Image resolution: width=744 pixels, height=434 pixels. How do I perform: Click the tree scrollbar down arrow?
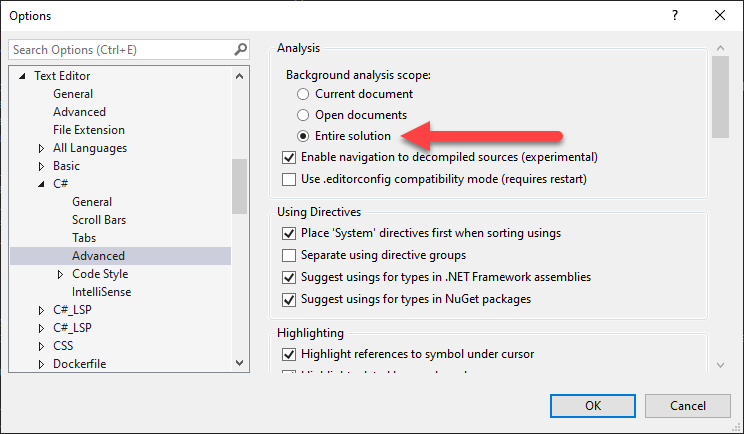(x=240, y=363)
